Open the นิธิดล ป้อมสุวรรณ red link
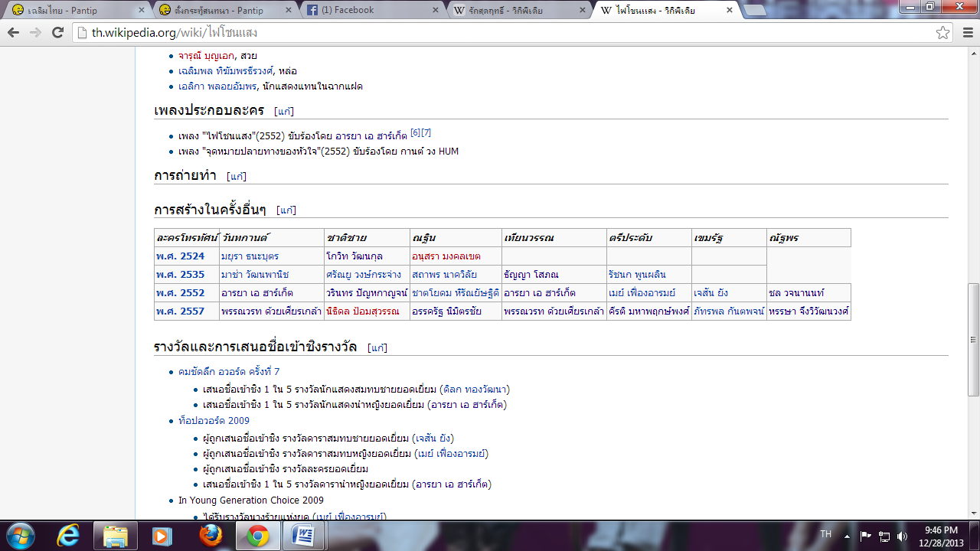The width and height of the screenshot is (980, 551). (363, 311)
